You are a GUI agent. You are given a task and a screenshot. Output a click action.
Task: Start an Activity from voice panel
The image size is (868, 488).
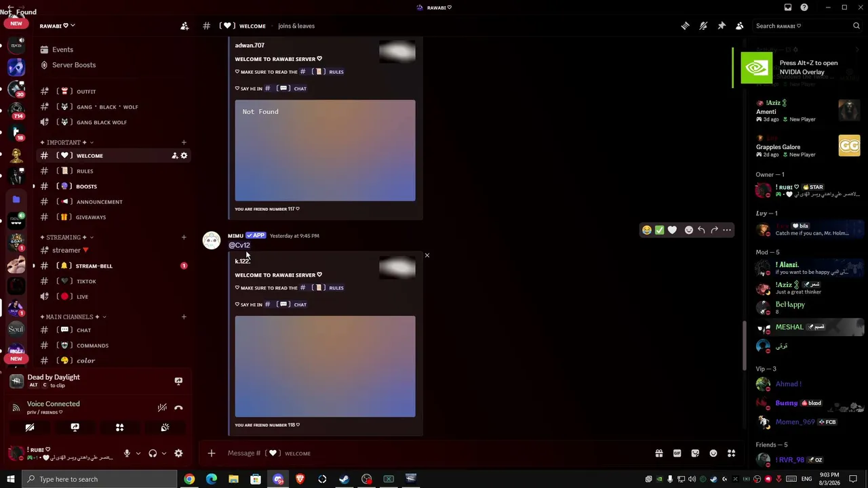[119, 428]
